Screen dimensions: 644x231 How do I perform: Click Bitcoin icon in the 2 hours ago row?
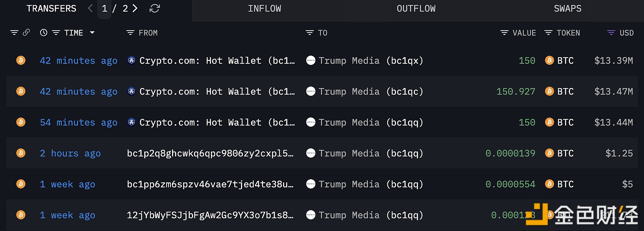click(21, 153)
